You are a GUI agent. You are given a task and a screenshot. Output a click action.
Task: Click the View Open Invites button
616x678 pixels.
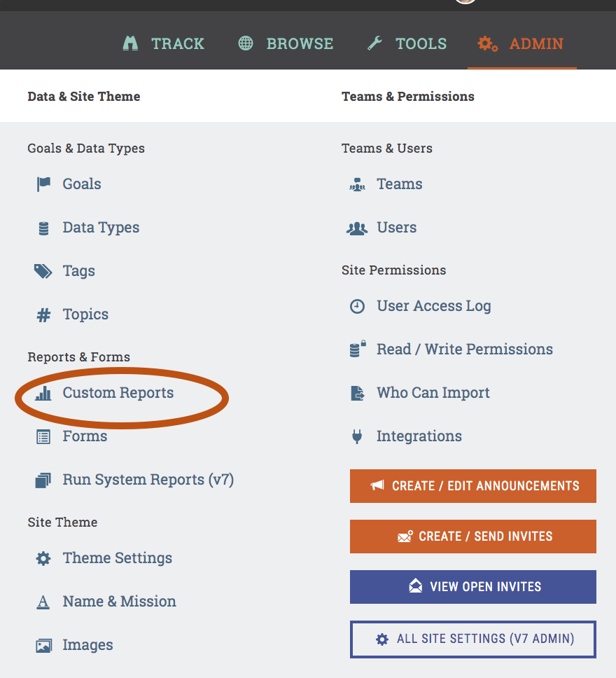pos(473,587)
